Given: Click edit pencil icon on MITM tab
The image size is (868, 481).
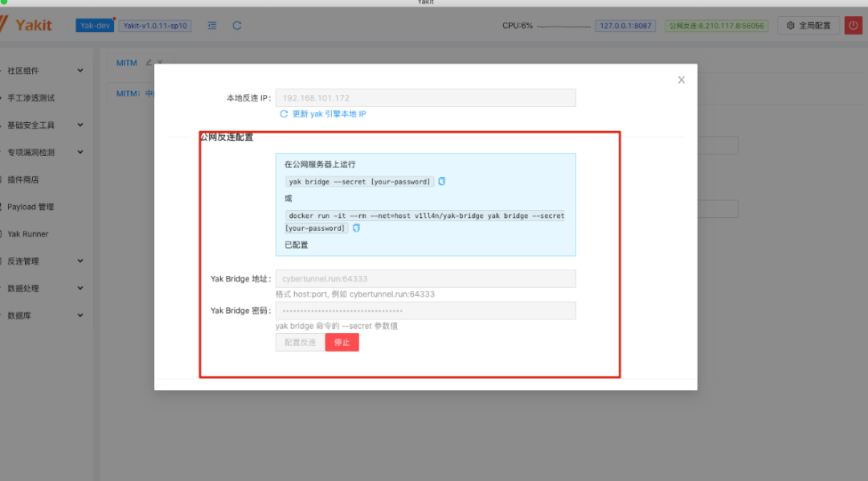Looking at the screenshot, I should pos(149,63).
